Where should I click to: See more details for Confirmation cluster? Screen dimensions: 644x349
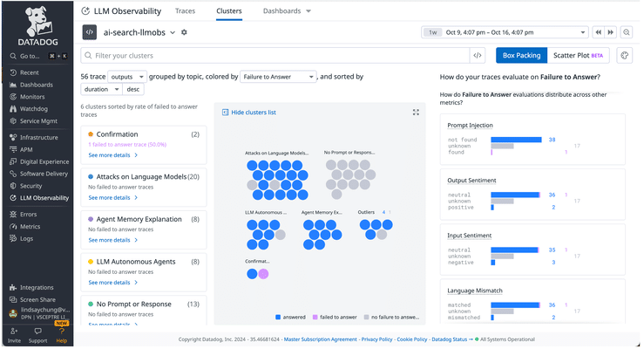tap(112, 155)
